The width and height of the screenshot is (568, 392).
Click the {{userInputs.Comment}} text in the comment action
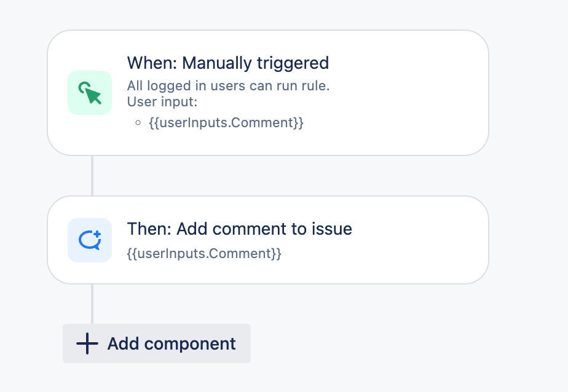pos(204,253)
